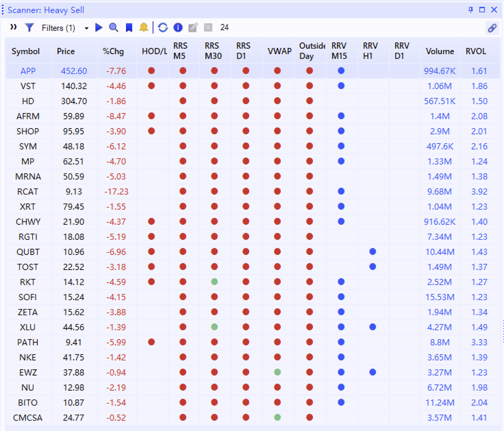The height and width of the screenshot is (431, 504).
Task: Click the grayed-out X delete icon
Action: 208,27
